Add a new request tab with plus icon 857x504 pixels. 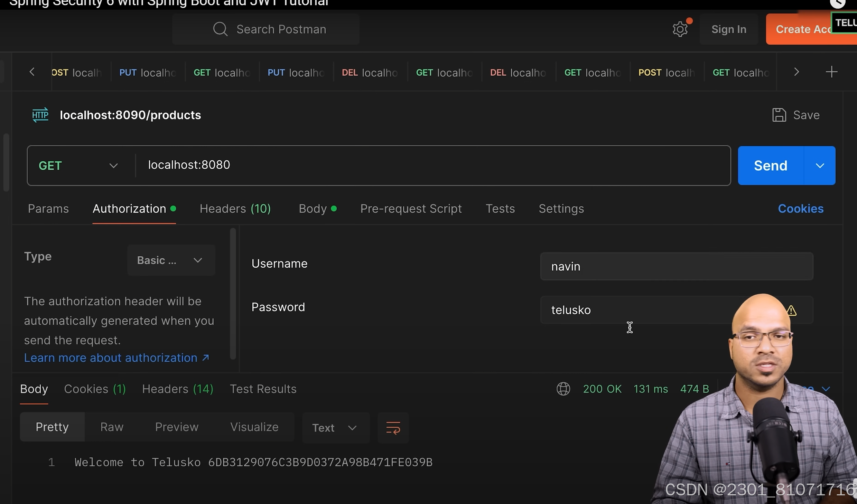831,72
